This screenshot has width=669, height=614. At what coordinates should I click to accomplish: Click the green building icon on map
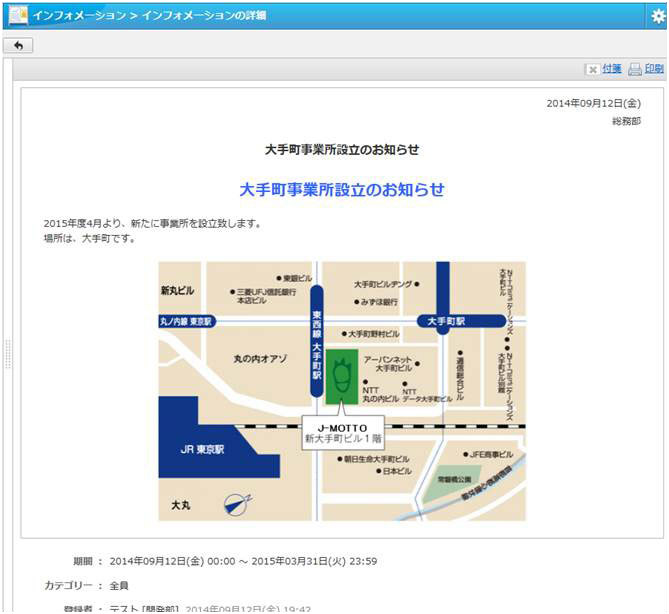341,376
